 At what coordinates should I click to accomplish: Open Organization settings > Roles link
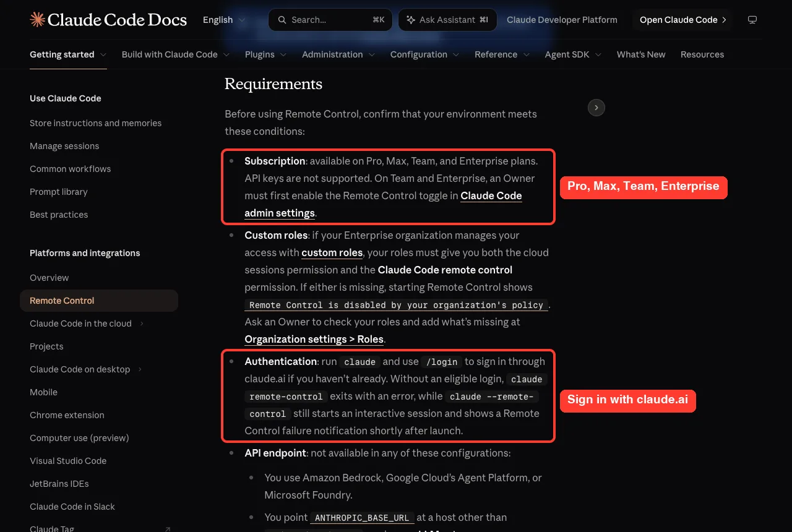click(314, 339)
